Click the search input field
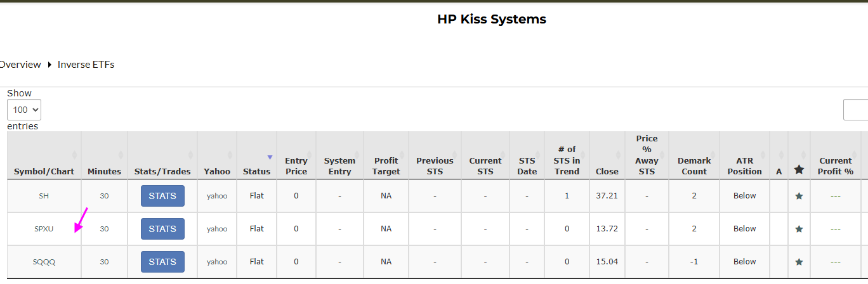 tap(855, 110)
